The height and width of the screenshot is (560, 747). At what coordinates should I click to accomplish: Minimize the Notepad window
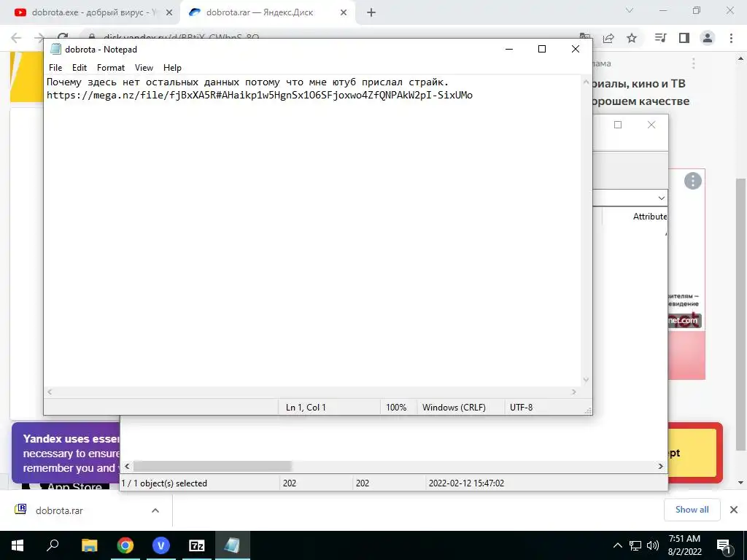click(x=509, y=49)
